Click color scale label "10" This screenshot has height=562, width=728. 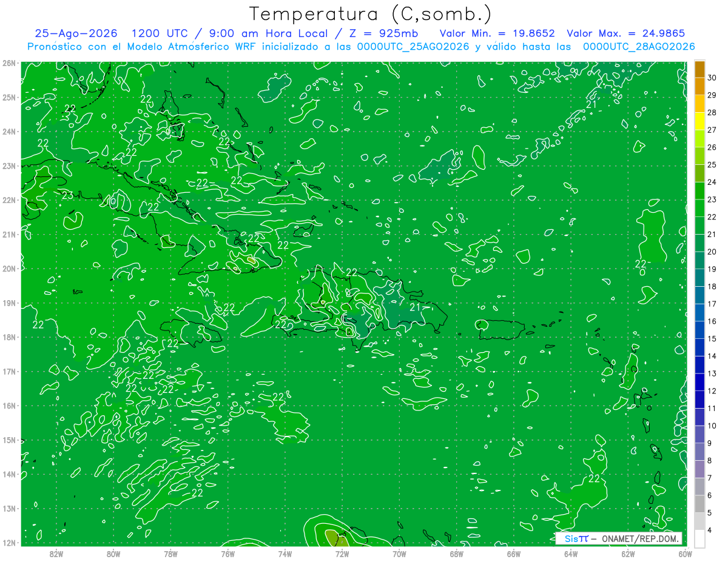coord(712,426)
